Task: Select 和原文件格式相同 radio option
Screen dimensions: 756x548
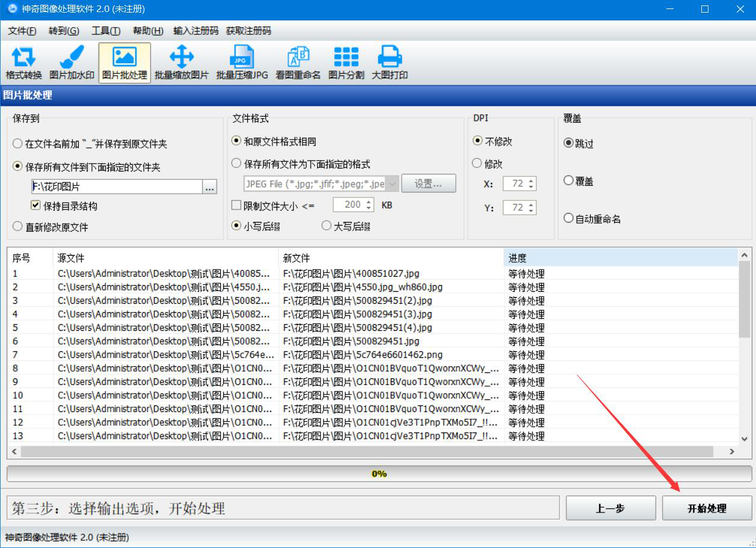Action: tap(274, 141)
